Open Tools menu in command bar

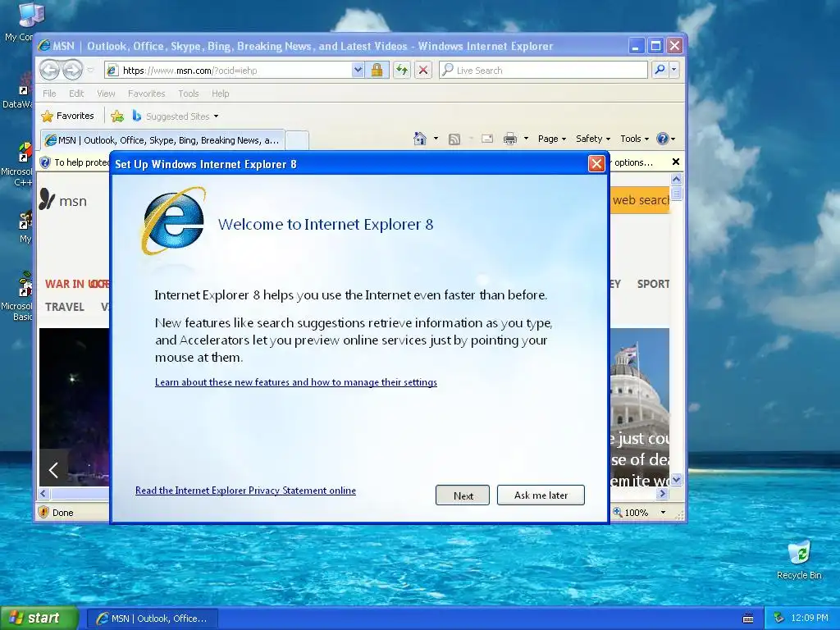634,139
